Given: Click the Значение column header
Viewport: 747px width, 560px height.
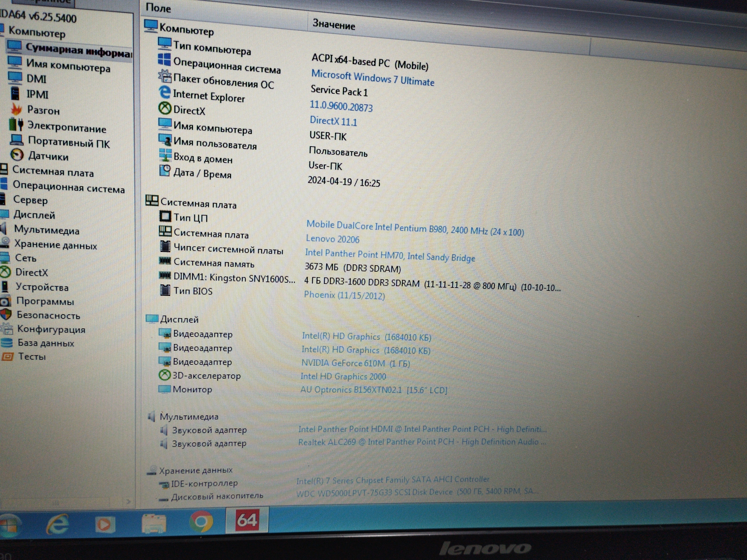Looking at the screenshot, I should click(x=334, y=25).
